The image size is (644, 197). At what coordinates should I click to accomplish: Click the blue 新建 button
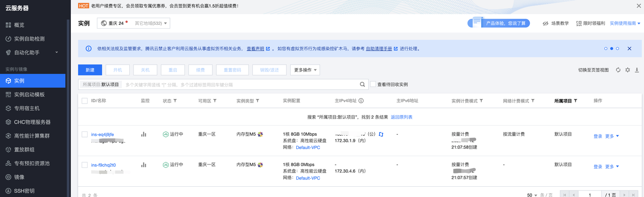click(x=90, y=70)
